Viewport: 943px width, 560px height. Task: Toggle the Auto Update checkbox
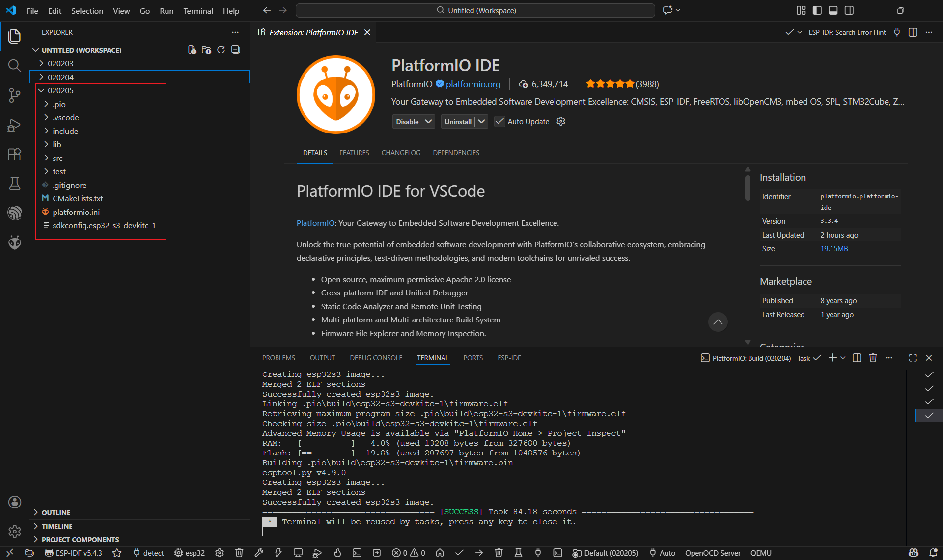click(x=499, y=122)
